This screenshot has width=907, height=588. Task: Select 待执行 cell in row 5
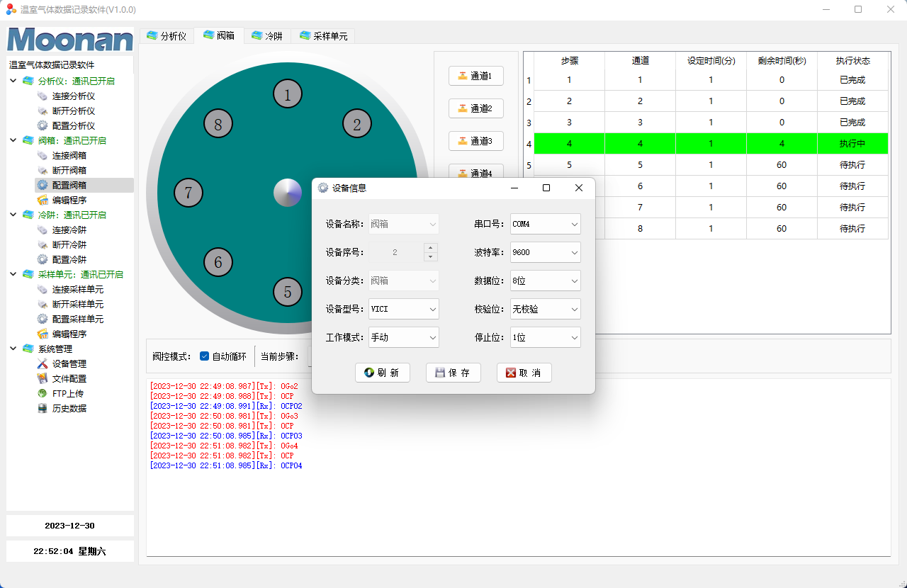click(852, 165)
